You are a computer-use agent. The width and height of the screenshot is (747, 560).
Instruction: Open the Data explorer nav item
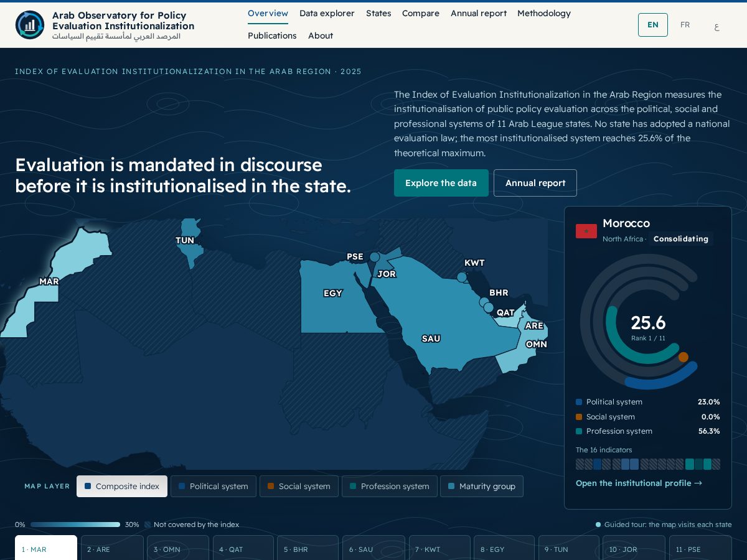[327, 14]
